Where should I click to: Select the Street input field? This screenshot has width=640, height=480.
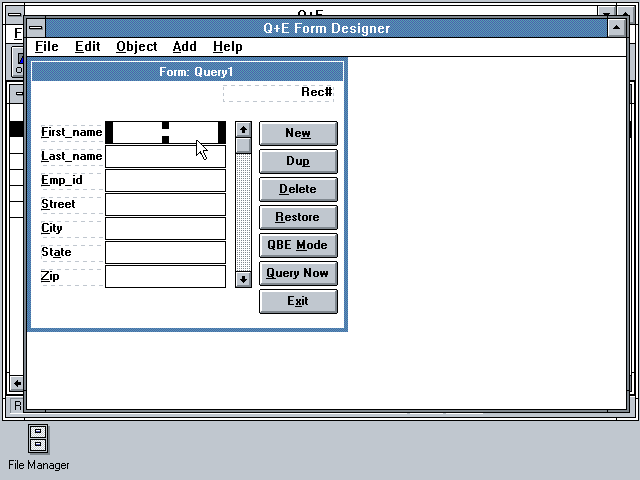165,204
